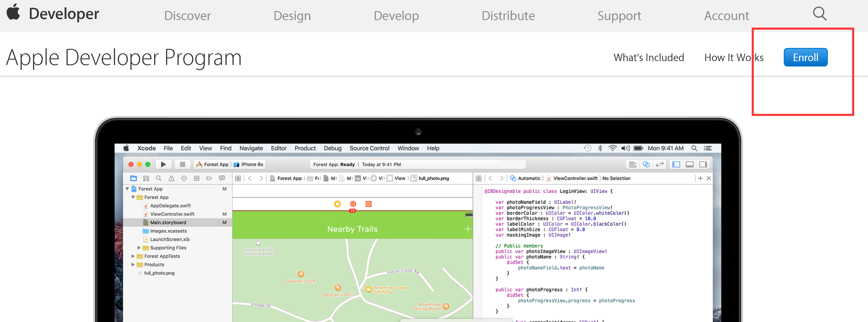Add assistant editor with plus icon
The height and width of the screenshot is (322, 868).
pos(700,178)
